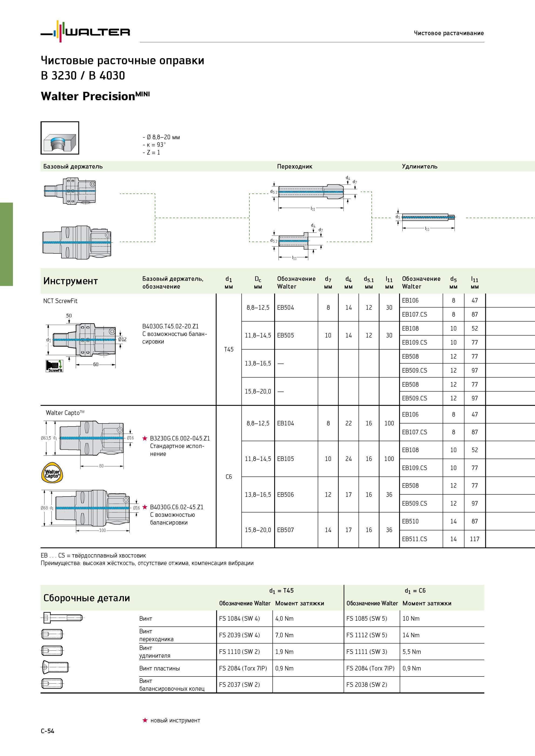The image size is (535, 756).
Task: Click screw code FS 2038 (SW 2)
Action: coord(366,685)
